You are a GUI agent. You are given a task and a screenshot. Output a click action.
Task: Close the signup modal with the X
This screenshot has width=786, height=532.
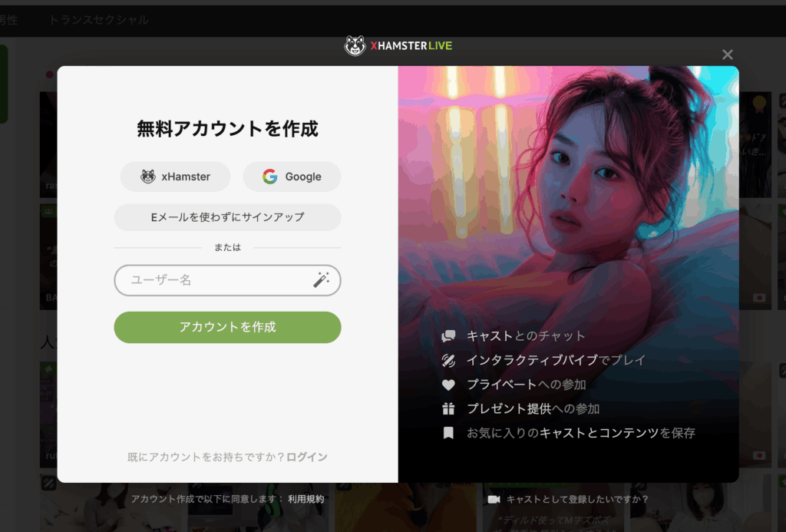(728, 55)
